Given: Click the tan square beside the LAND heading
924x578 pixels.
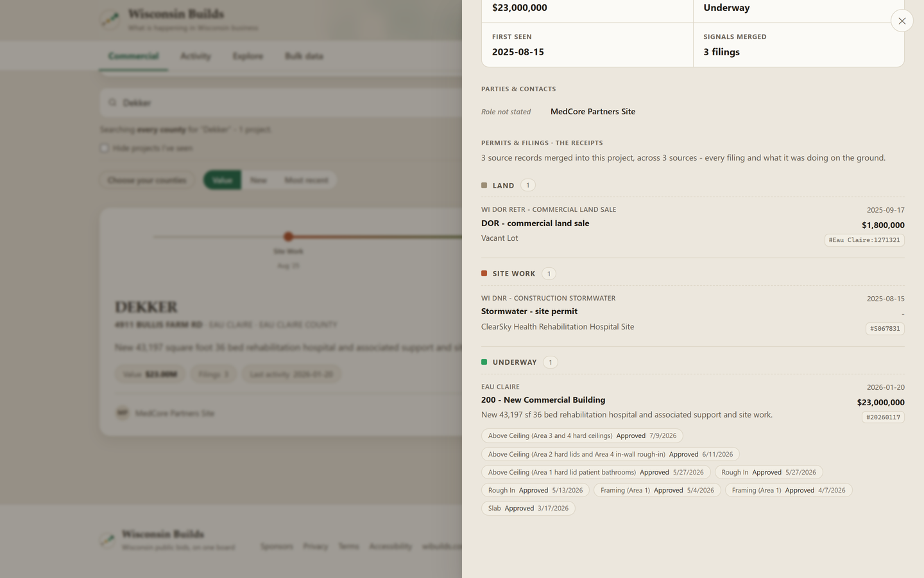Looking at the screenshot, I should 484,186.
